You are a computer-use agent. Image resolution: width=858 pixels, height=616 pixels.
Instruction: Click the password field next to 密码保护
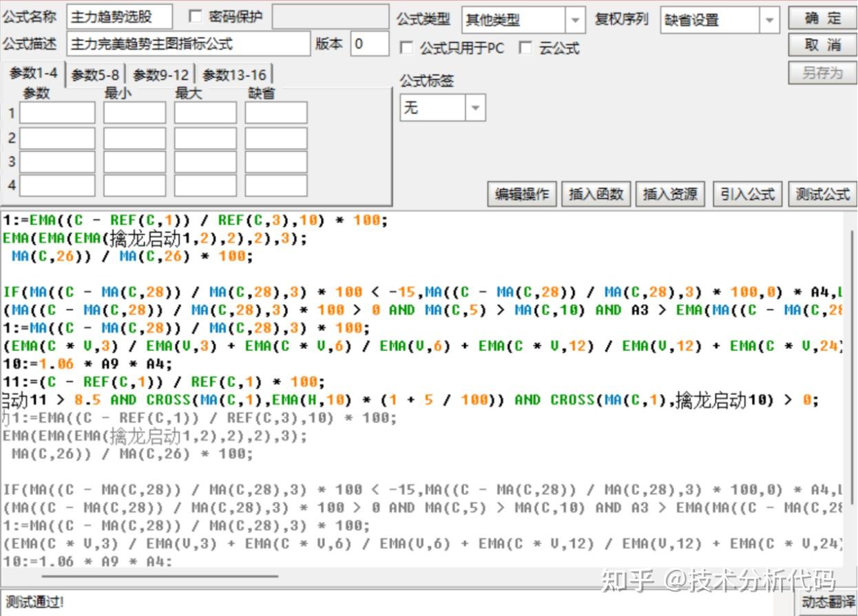coord(331,17)
